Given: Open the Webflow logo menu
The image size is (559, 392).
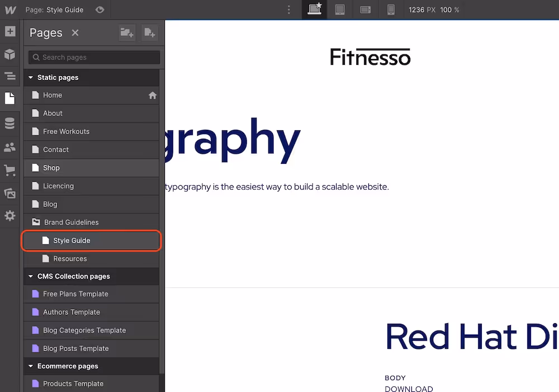Looking at the screenshot, I should (10, 10).
